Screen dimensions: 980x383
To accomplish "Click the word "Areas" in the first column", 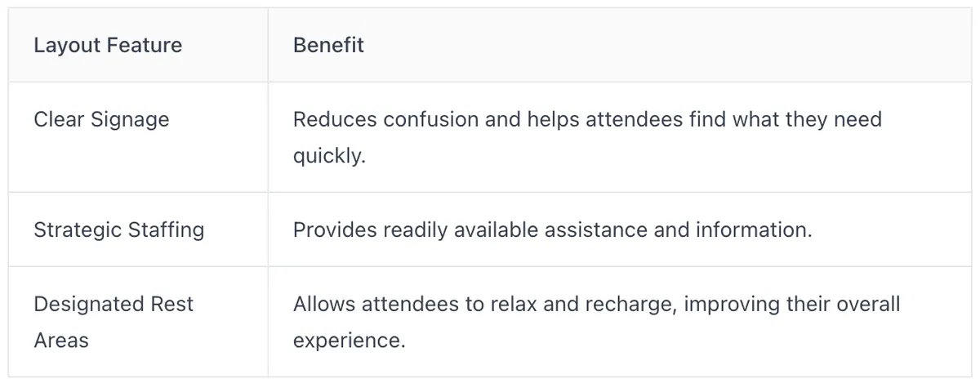I will 61,341.
